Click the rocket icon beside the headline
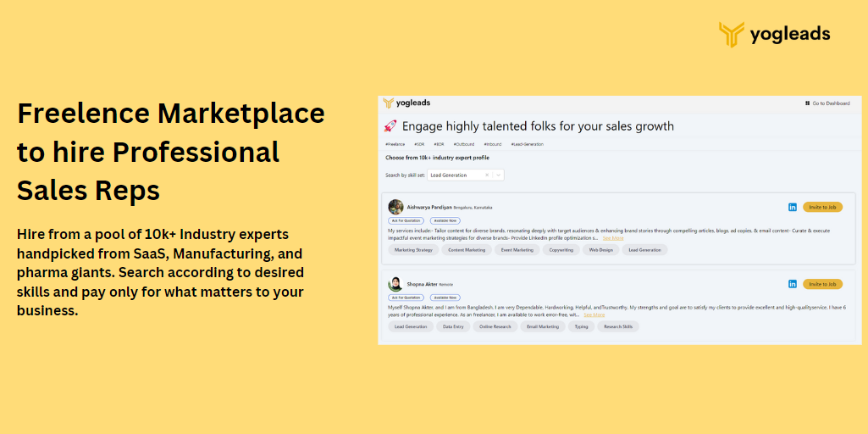This screenshot has width=868, height=434. click(390, 126)
